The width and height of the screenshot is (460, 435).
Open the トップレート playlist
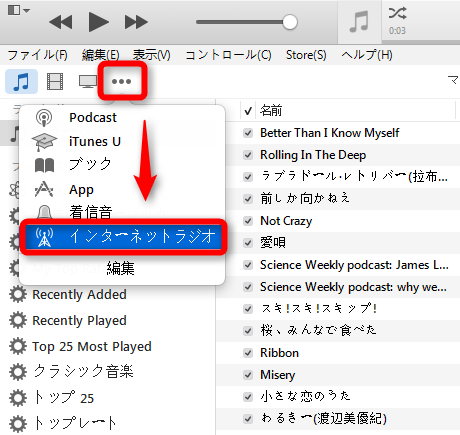click(x=75, y=423)
